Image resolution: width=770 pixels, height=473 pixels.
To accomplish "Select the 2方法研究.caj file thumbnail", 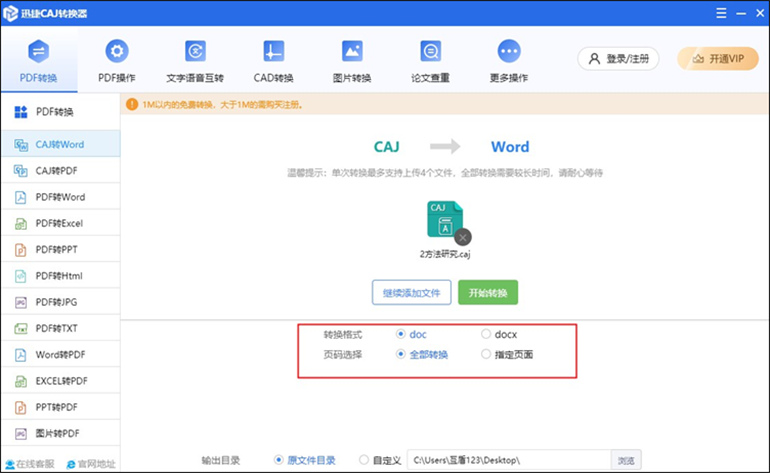I will point(444,219).
